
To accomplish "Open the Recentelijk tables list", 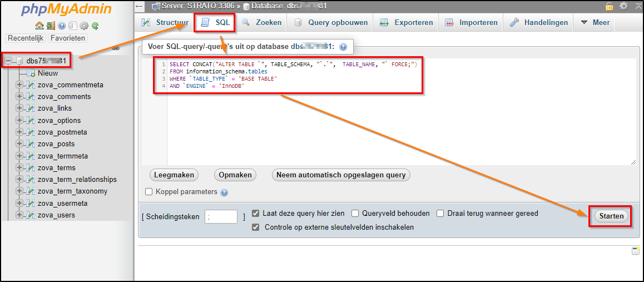I will pos(25,38).
